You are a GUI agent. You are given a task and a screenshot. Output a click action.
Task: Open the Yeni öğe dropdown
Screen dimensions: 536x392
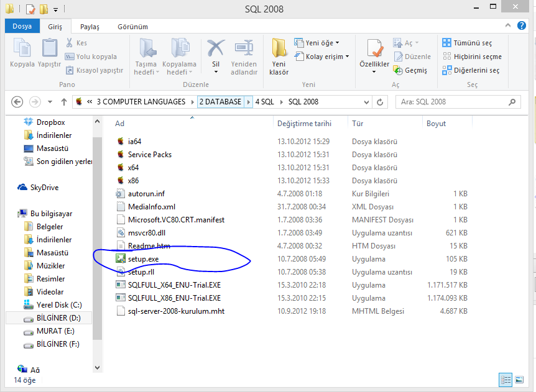[317, 43]
